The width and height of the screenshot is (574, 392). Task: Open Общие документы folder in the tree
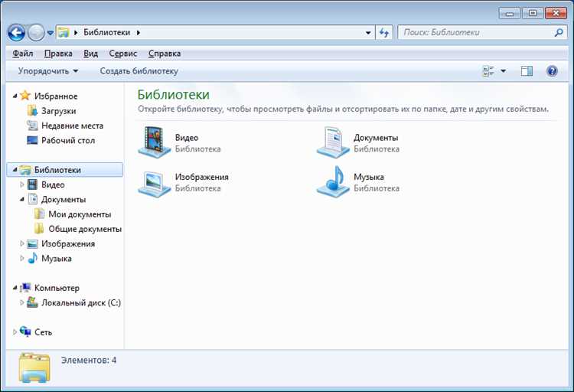coord(85,229)
